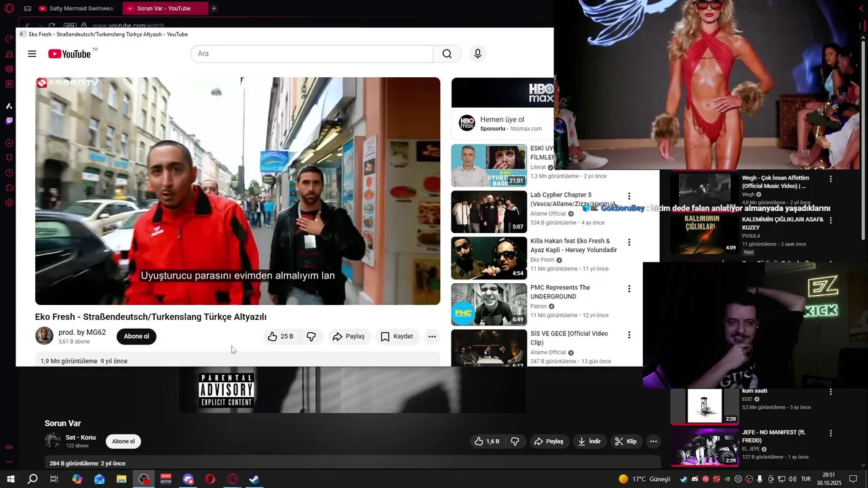868x488 pixels.
Task: Switch to Sorun Var - YouTube tab
Action: (x=164, y=9)
